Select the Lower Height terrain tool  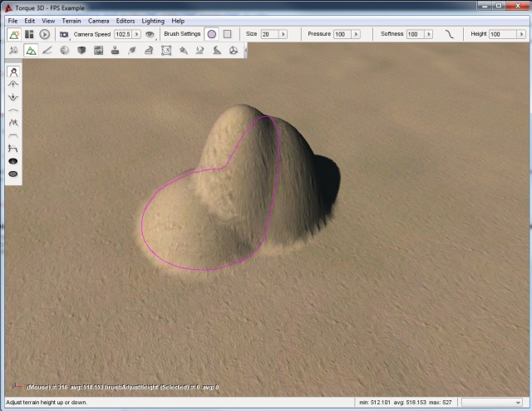tap(14, 97)
